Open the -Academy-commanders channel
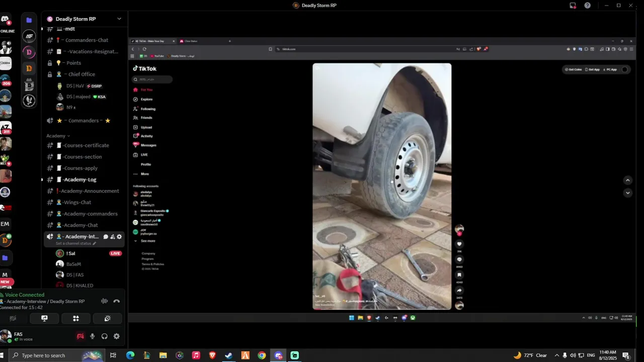This screenshot has height=362, width=644. coord(85,214)
